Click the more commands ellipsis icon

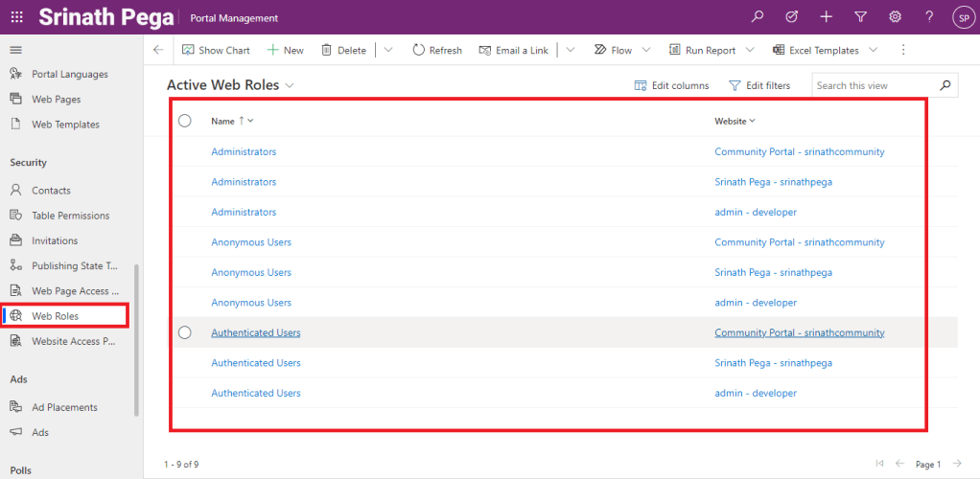pyautogui.click(x=902, y=50)
